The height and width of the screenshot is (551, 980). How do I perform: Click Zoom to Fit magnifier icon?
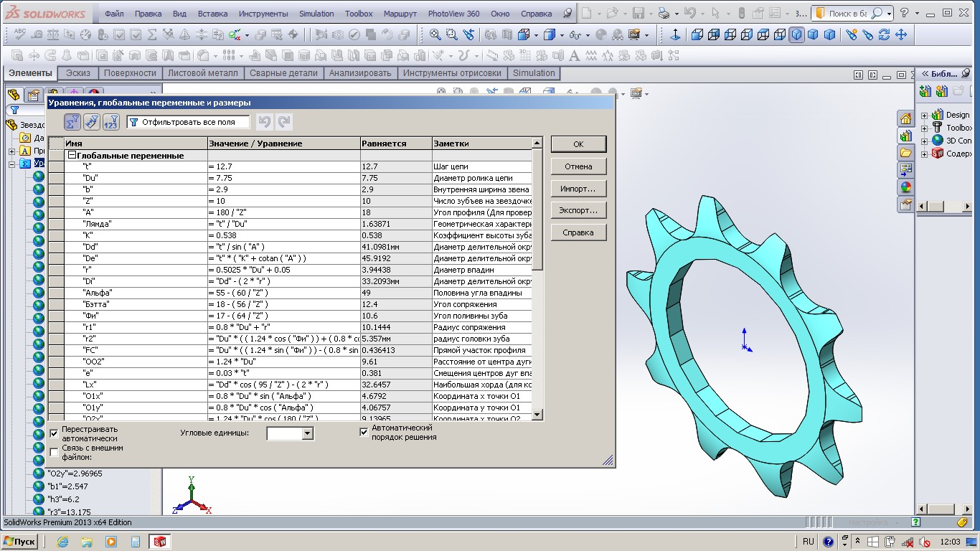(x=435, y=34)
